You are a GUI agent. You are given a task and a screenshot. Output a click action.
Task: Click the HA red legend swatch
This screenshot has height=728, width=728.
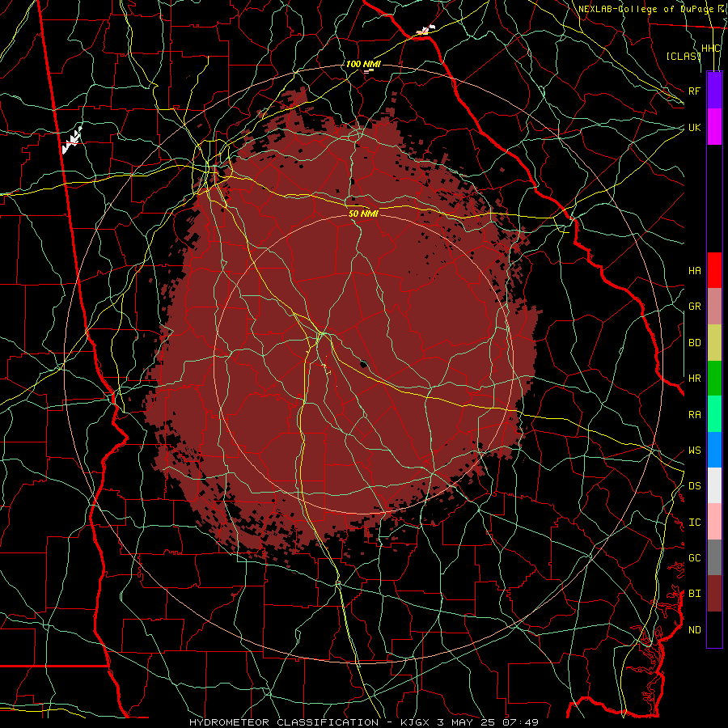[x=714, y=270]
